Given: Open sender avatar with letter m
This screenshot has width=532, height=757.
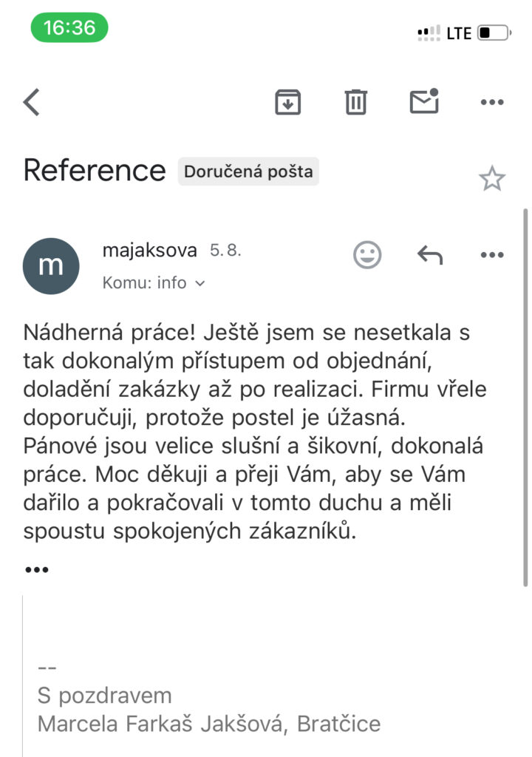Looking at the screenshot, I should click(51, 266).
